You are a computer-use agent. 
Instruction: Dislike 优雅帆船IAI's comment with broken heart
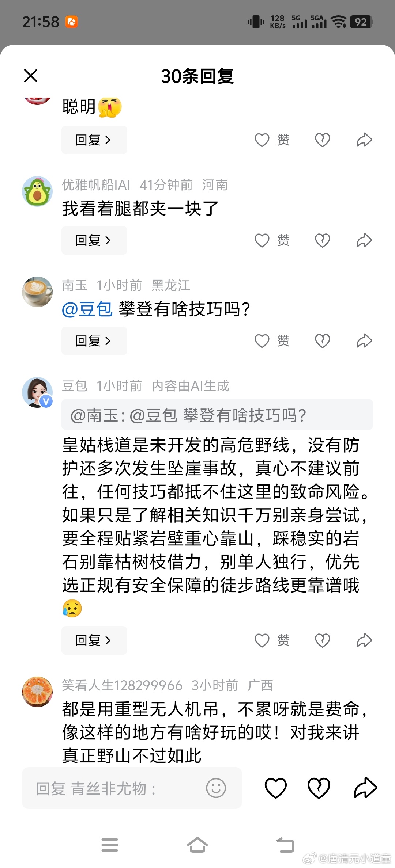pos(323,240)
